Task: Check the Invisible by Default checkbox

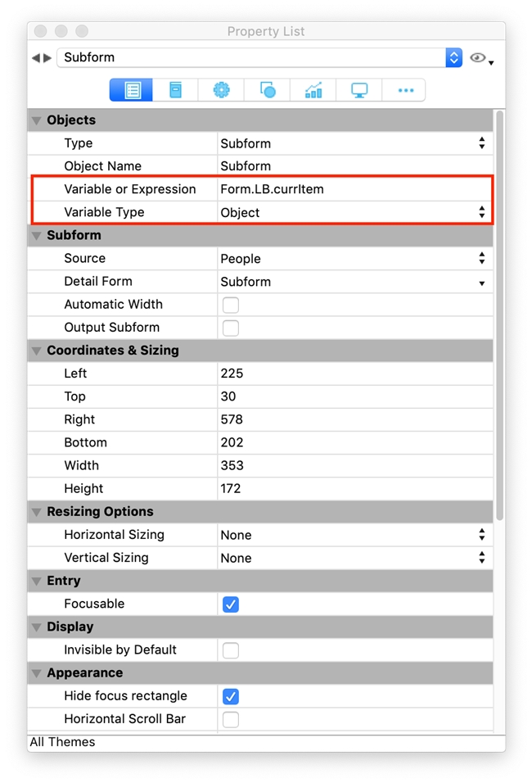Action: pyautogui.click(x=231, y=650)
